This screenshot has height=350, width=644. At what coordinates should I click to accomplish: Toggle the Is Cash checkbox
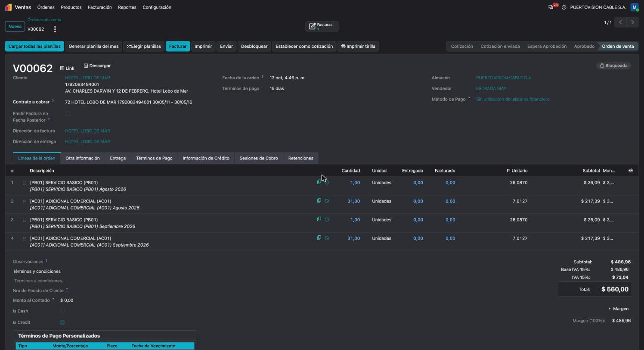tap(62, 311)
